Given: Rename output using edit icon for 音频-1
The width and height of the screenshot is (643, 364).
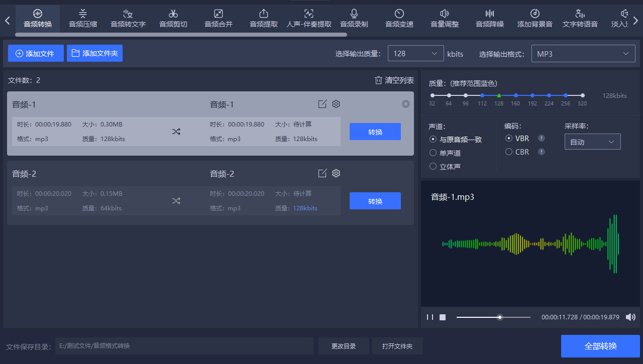Looking at the screenshot, I should pyautogui.click(x=323, y=104).
